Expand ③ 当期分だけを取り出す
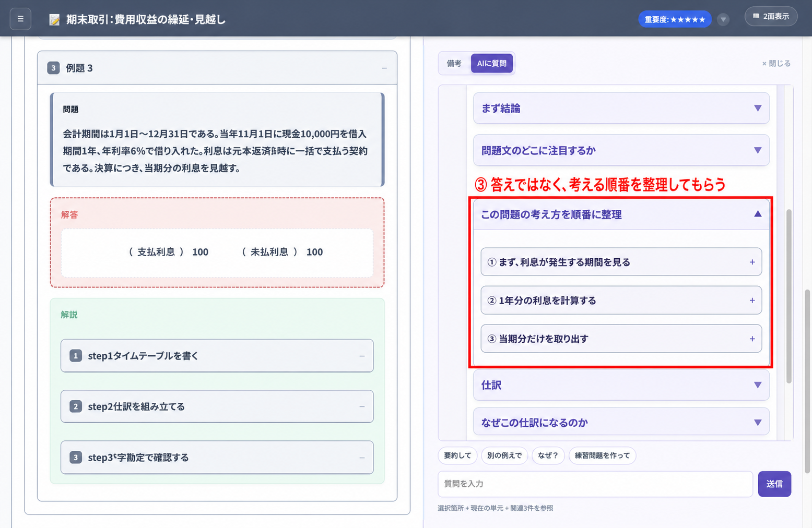Viewport: 812px width, 528px height. [621, 339]
